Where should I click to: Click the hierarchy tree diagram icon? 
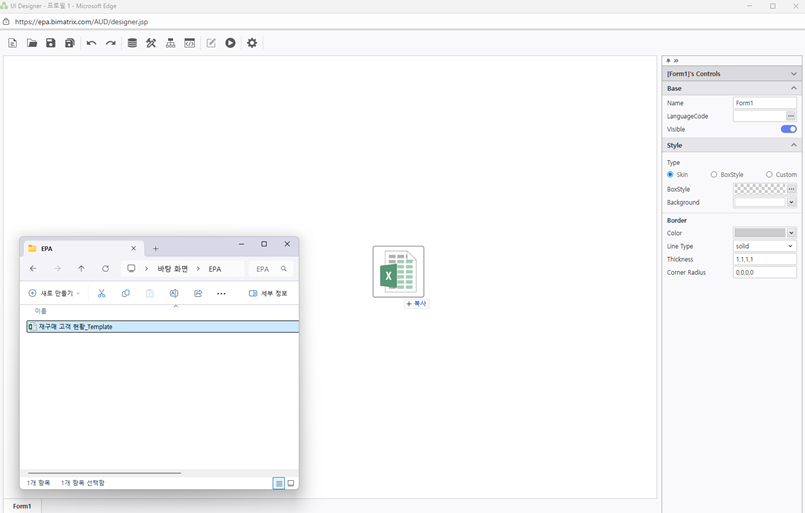point(170,43)
